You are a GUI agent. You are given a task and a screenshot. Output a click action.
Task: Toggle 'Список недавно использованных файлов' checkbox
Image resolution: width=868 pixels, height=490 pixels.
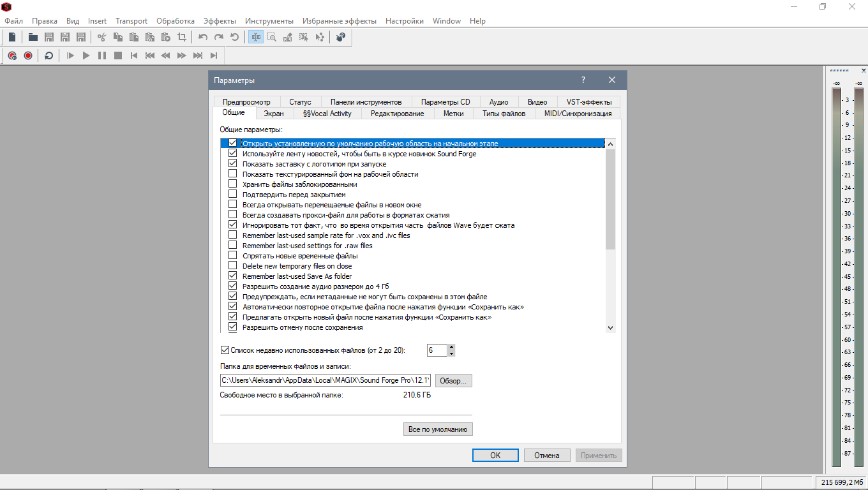[225, 350]
